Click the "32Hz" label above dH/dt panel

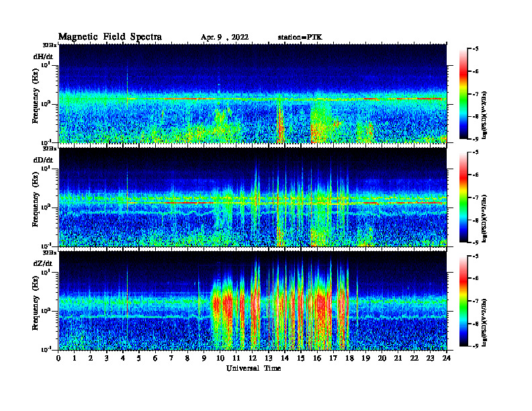50,45
